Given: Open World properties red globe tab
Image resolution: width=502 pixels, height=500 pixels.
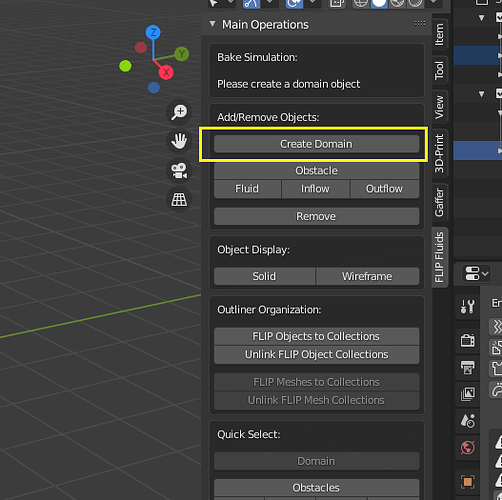Looking at the screenshot, I should tap(467, 447).
